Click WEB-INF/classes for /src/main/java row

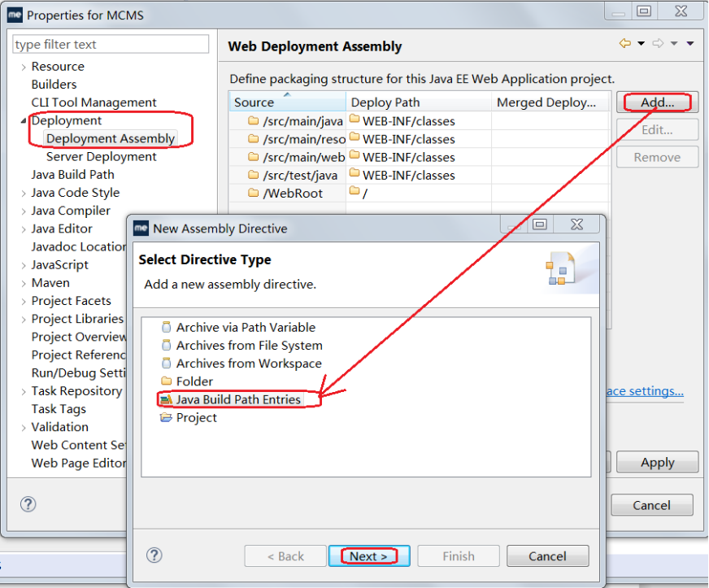click(408, 120)
